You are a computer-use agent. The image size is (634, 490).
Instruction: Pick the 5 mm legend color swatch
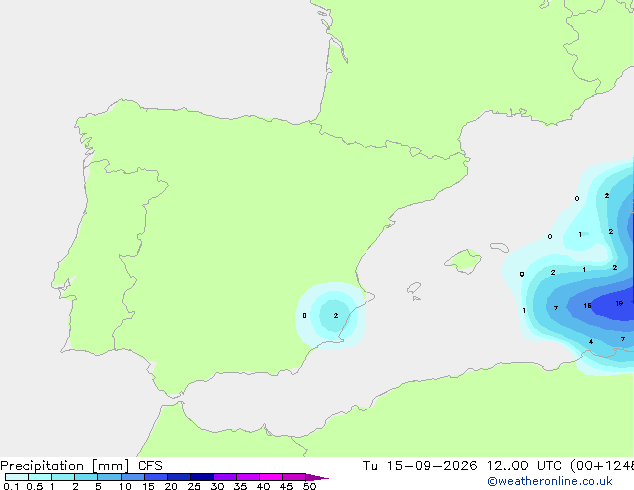click(109, 477)
